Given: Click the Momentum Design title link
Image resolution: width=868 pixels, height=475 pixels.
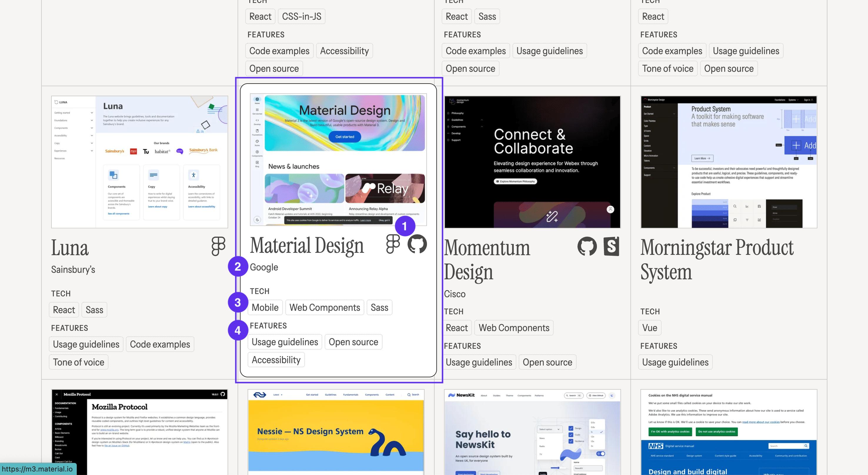Looking at the screenshot, I should 487,260.
